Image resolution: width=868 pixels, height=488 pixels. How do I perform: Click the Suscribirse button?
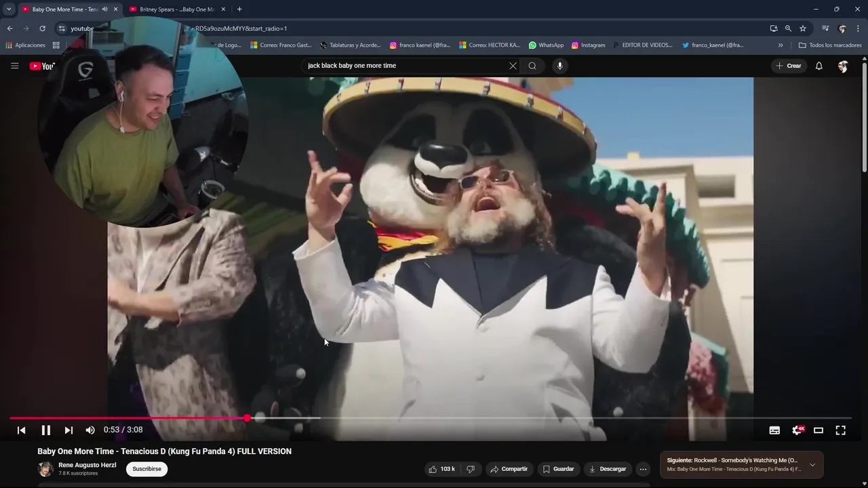coord(146,469)
